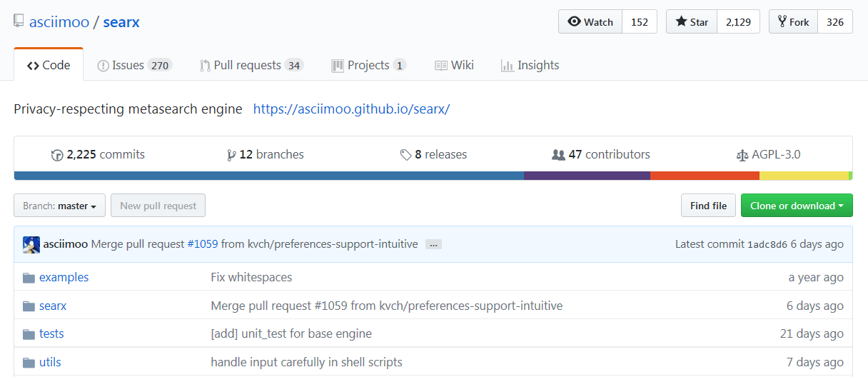Click the purple segment of the language bar

point(587,176)
